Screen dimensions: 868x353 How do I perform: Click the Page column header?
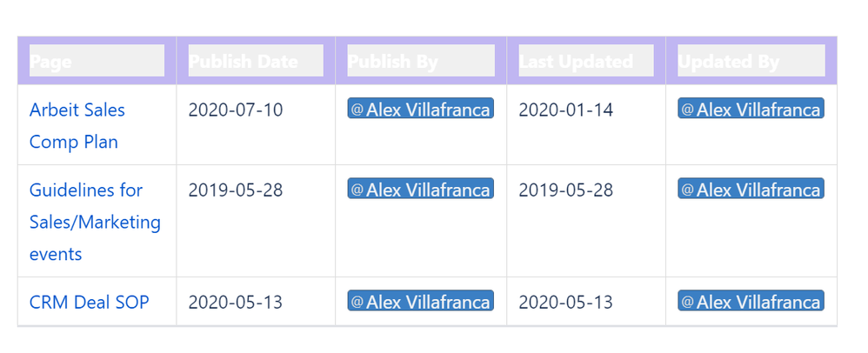(x=97, y=61)
